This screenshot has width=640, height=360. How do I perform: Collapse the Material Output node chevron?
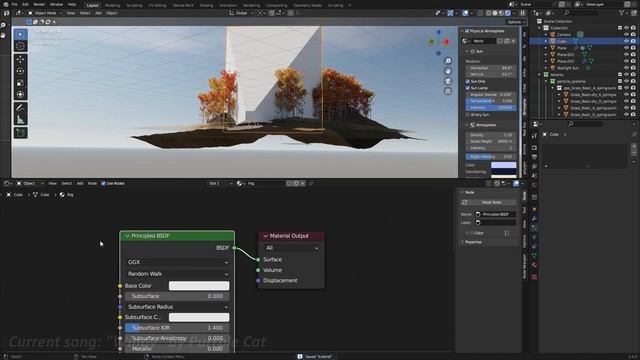tap(265, 236)
